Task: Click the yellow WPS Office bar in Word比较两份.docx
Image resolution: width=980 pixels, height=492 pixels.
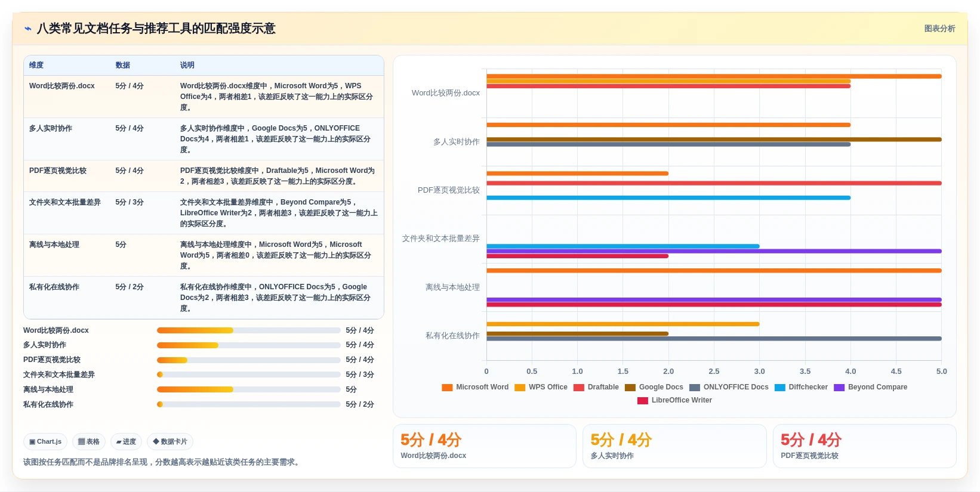Action: [668, 81]
